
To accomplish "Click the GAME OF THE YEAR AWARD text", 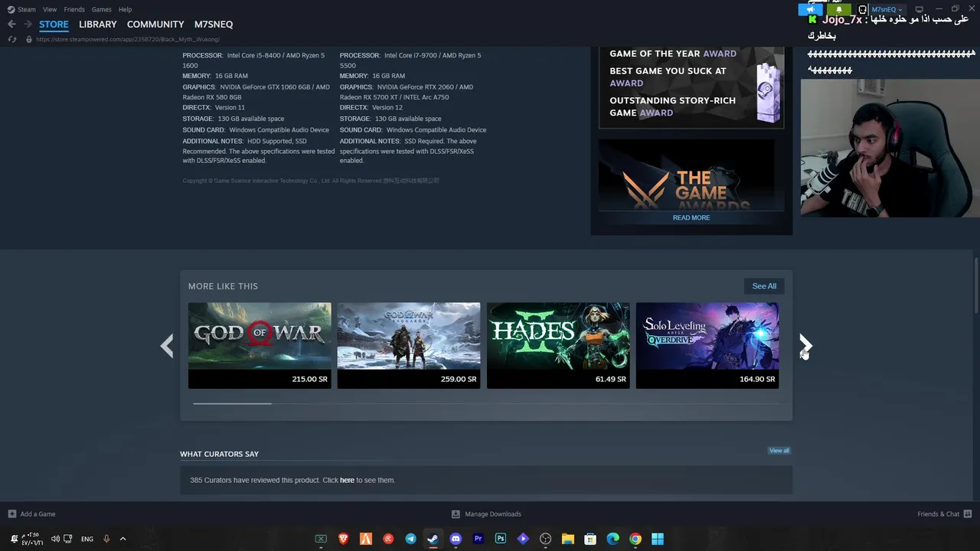I will 673,54.
